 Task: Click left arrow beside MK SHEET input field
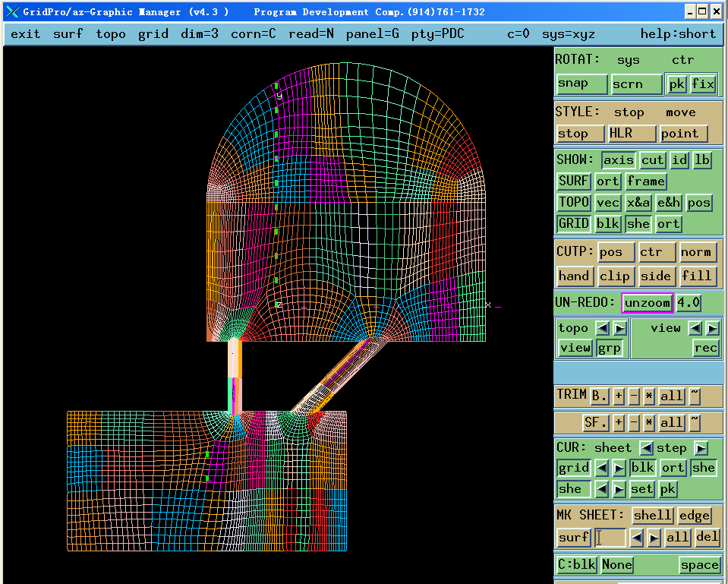coord(638,538)
